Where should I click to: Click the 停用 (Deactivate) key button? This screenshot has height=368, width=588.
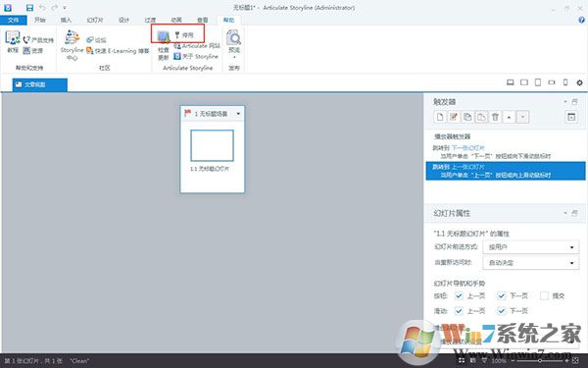(x=184, y=35)
